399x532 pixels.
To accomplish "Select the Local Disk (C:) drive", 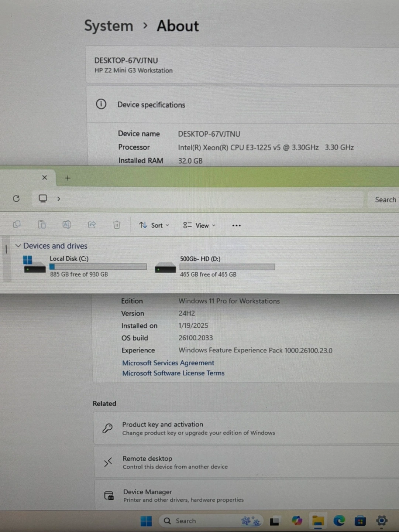I will (85, 266).
